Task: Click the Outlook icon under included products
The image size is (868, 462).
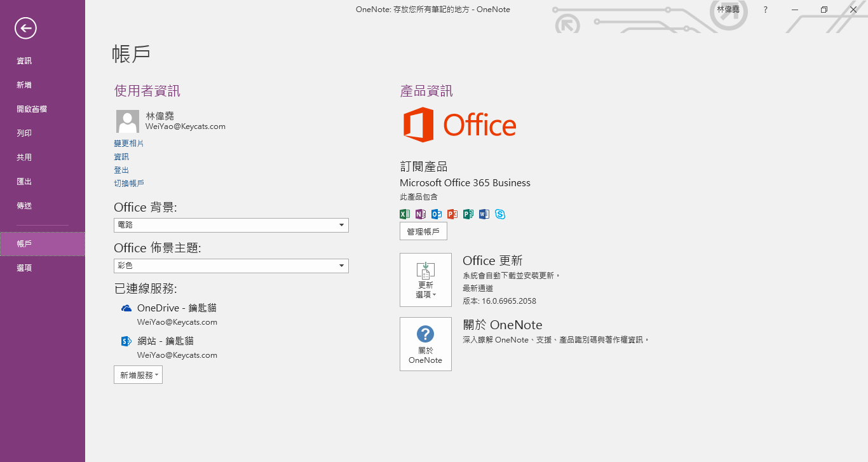Action: click(437, 214)
